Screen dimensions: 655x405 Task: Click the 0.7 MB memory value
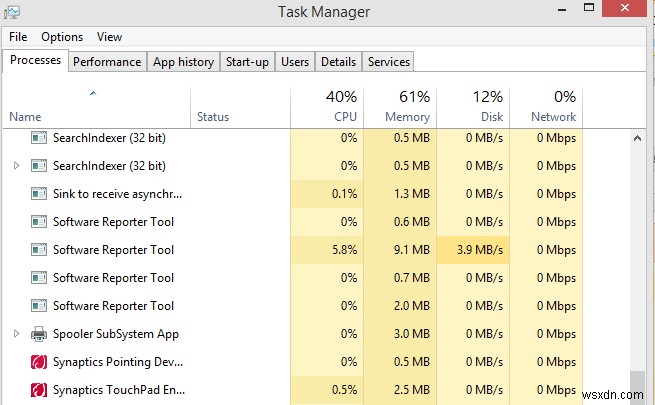pyautogui.click(x=412, y=278)
